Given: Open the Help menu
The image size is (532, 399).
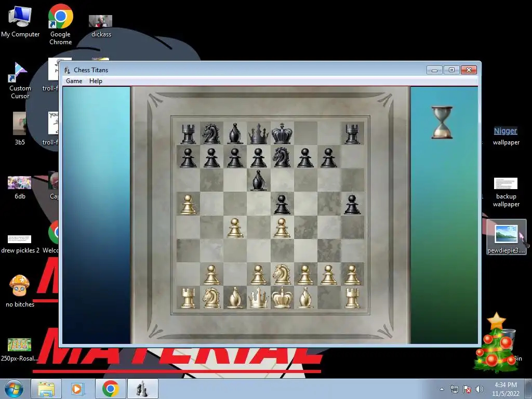Looking at the screenshot, I should point(96,81).
